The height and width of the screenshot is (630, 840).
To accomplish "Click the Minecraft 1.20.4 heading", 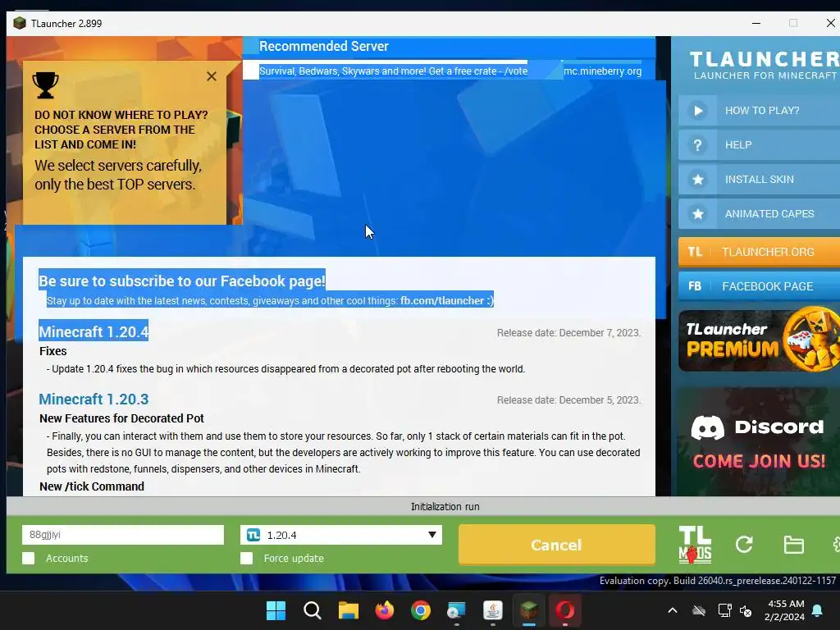I will click(x=94, y=331).
